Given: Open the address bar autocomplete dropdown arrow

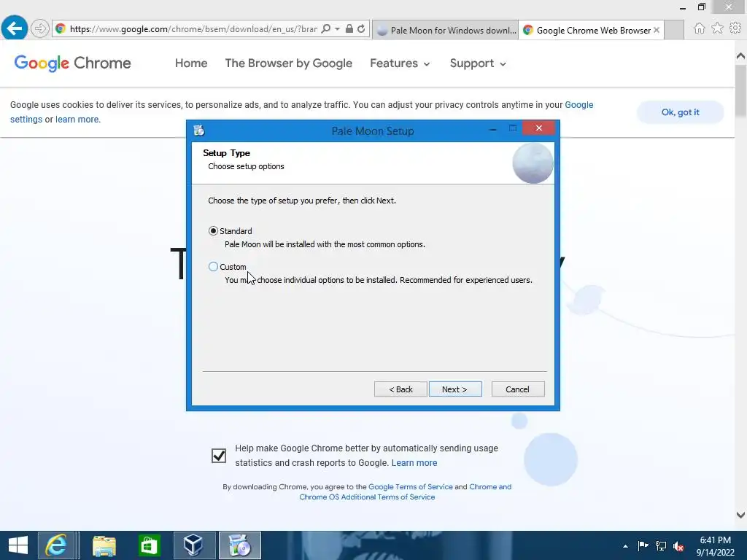Looking at the screenshot, I should (337, 28).
